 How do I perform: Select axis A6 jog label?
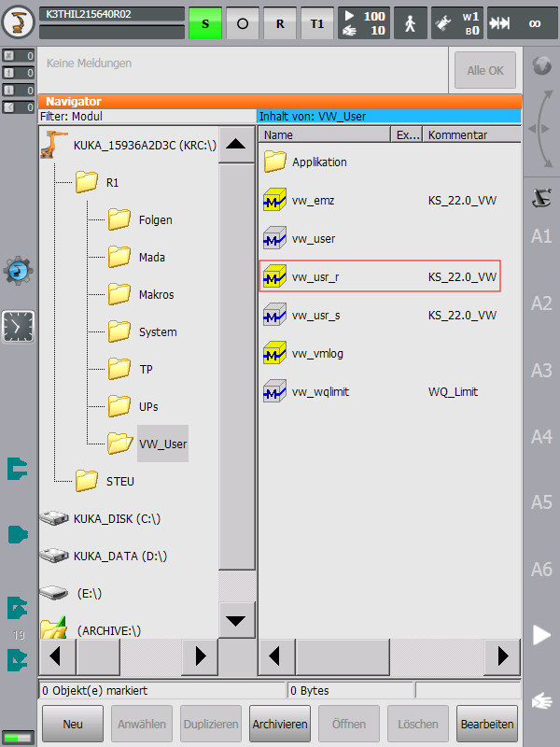tap(541, 570)
